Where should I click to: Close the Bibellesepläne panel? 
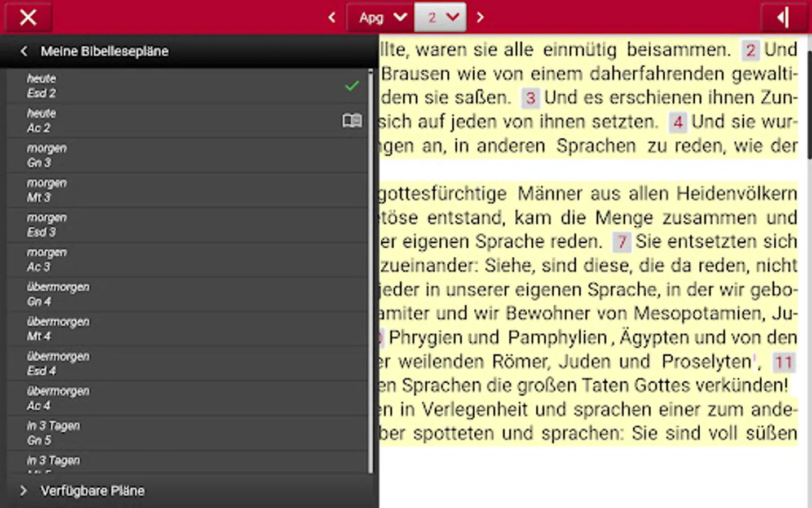28,17
